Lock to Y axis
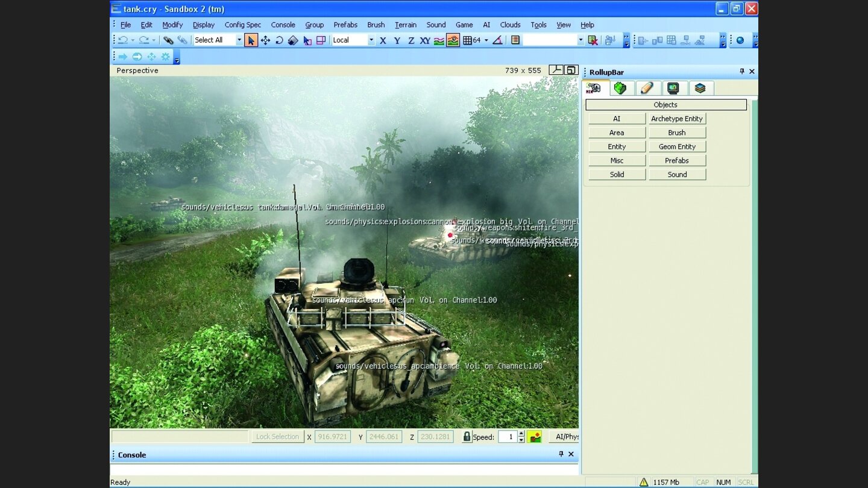Image resolution: width=868 pixels, height=488 pixels. [397, 40]
